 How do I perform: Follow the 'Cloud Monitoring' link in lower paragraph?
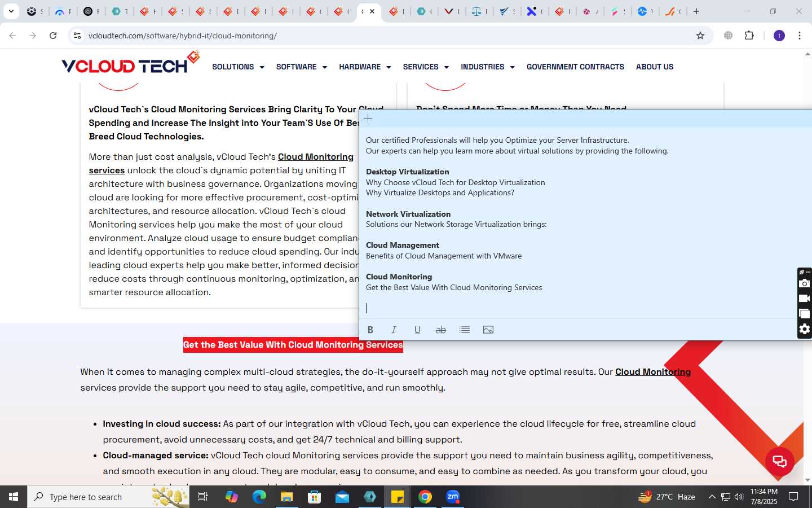coord(653,372)
